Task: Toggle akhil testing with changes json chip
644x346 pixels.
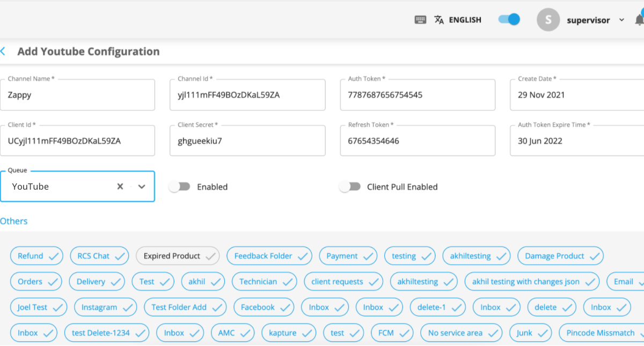Action: click(x=532, y=282)
